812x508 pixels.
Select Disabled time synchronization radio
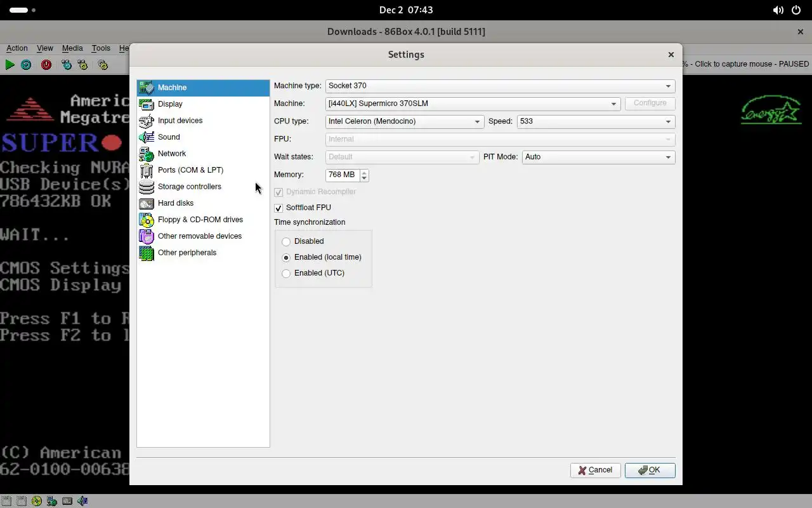pos(286,241)
